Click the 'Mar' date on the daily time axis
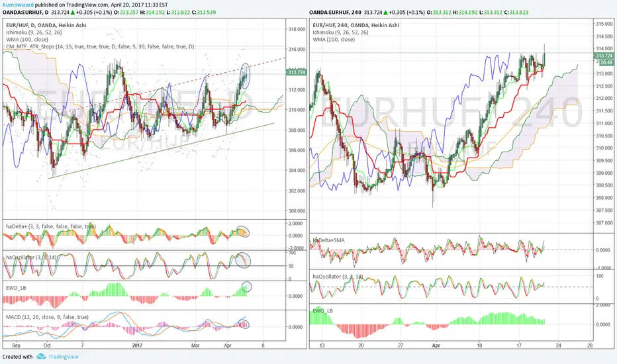 (x=195, y=345)
